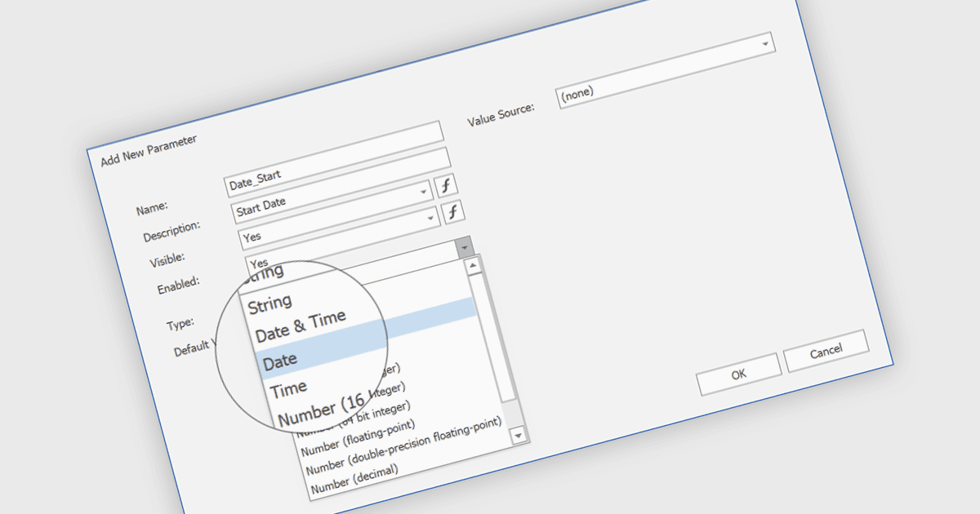This screenshot has width=980, height=514.
Task: Collapse the open type list via gray arrow button
Action: point(464,246)
